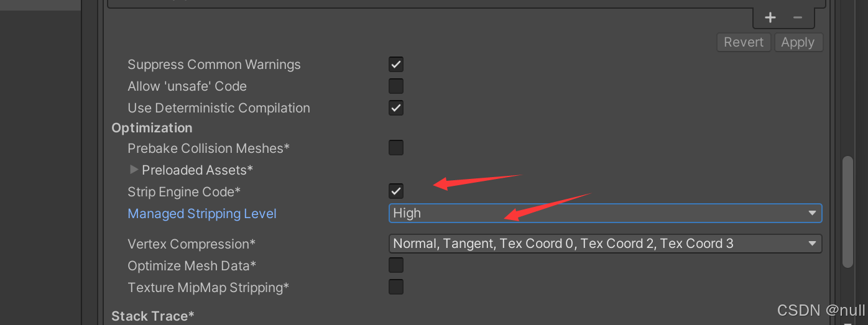The height and width of the screenshot is (325, 868).
Task: Click the Managed Stripping Level label
Action: pyautogui.click(x=202, y=214)
